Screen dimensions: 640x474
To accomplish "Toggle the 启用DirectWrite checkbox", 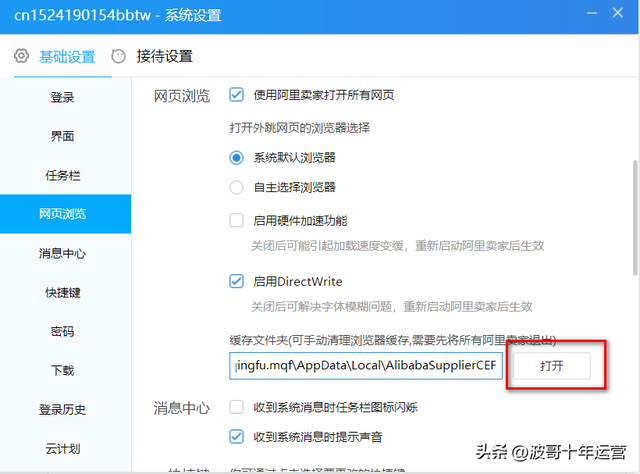I will pos(236,281).
